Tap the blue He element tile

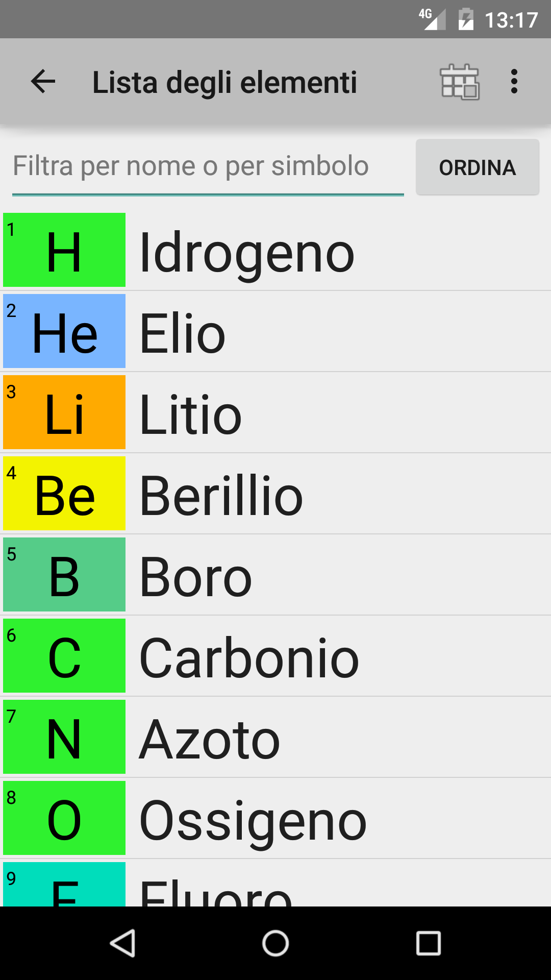click(x=64, y=331)
